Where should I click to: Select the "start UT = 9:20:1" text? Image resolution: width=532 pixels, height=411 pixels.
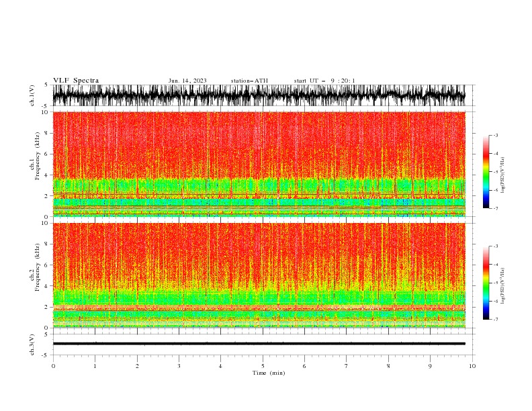pyautogui.click(x=324, y=81)
